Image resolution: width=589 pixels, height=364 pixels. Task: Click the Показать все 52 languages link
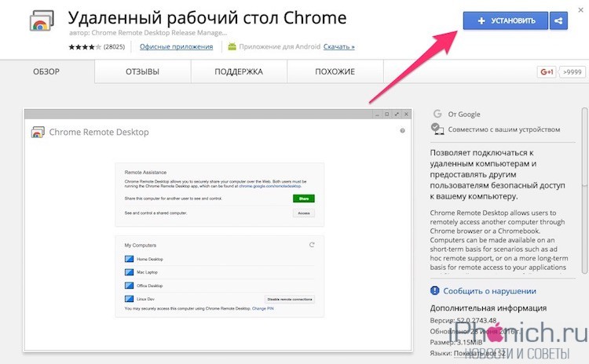pyautogui.click(x=480, y=353)
